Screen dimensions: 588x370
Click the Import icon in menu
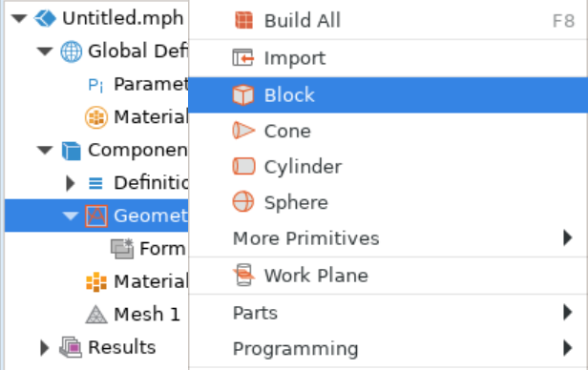[243, 58]
